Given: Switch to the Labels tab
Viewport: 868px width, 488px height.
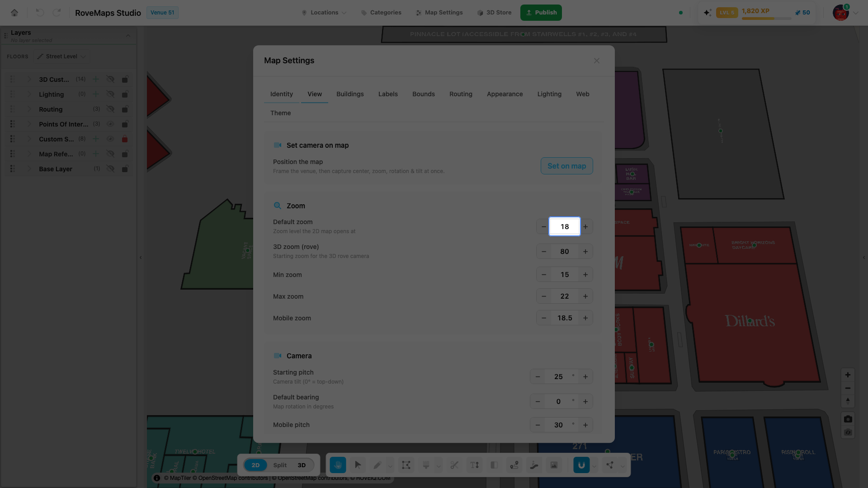Looking at the screenshot, I should click(x=388, y=94).
